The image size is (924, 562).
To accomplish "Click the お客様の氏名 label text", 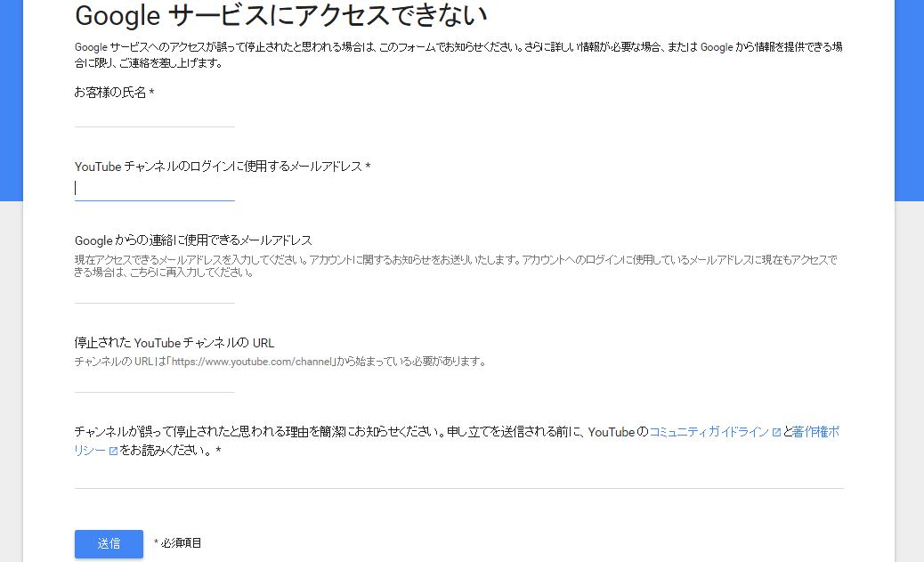I will click(110, 93).
